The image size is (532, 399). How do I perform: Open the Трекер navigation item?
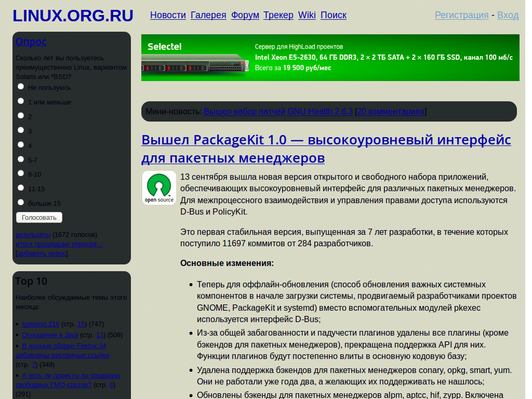278,15
